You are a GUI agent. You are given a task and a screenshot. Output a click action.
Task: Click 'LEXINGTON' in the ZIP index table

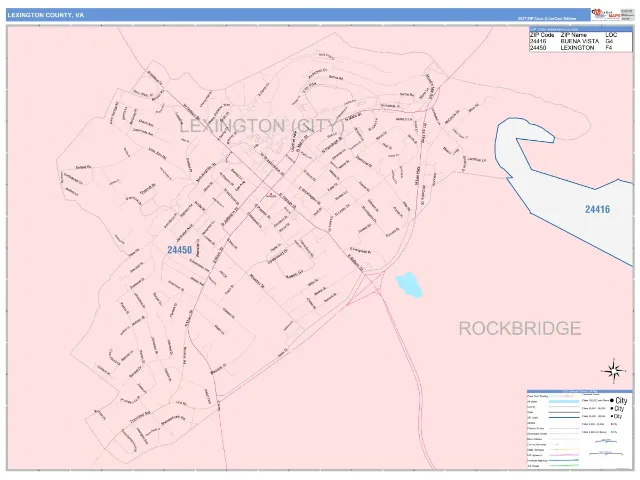coord(577,48)
